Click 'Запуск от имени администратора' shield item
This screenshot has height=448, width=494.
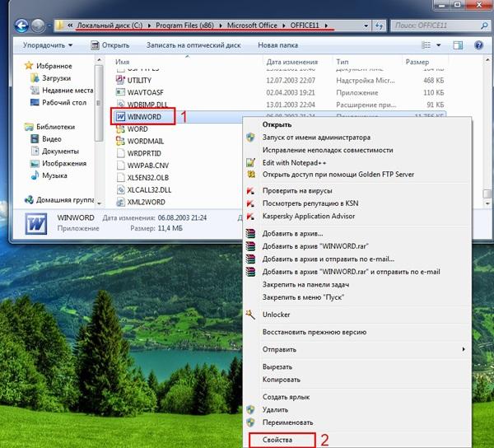(x=315, y=138)
